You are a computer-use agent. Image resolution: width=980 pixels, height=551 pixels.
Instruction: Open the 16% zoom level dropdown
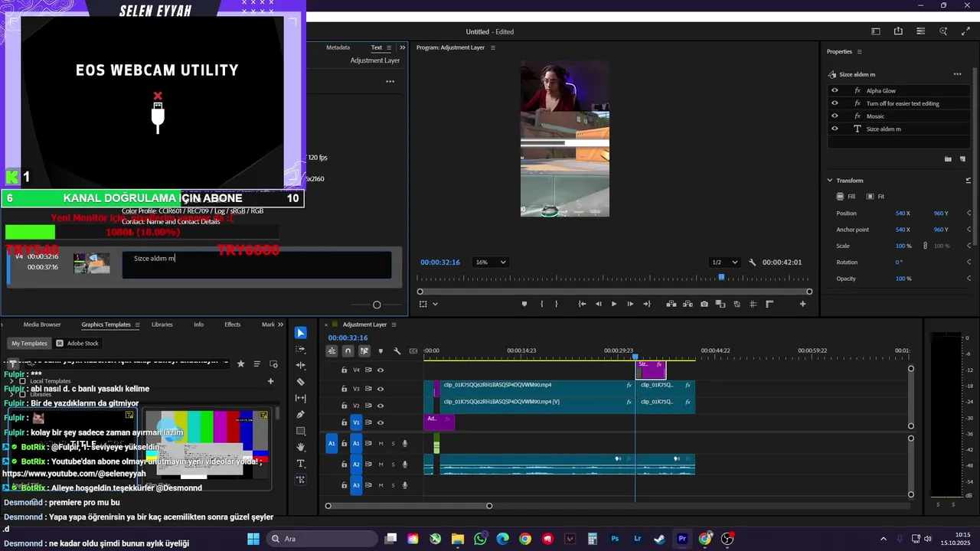pos(491,262)
